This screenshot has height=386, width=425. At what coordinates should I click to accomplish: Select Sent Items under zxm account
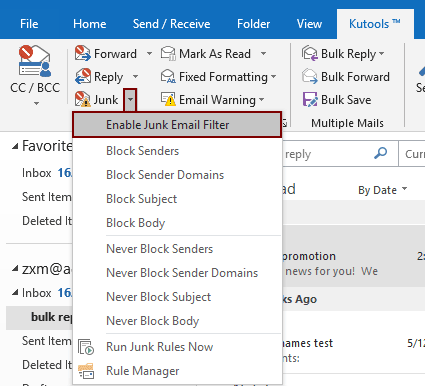(x=39, y=341)
